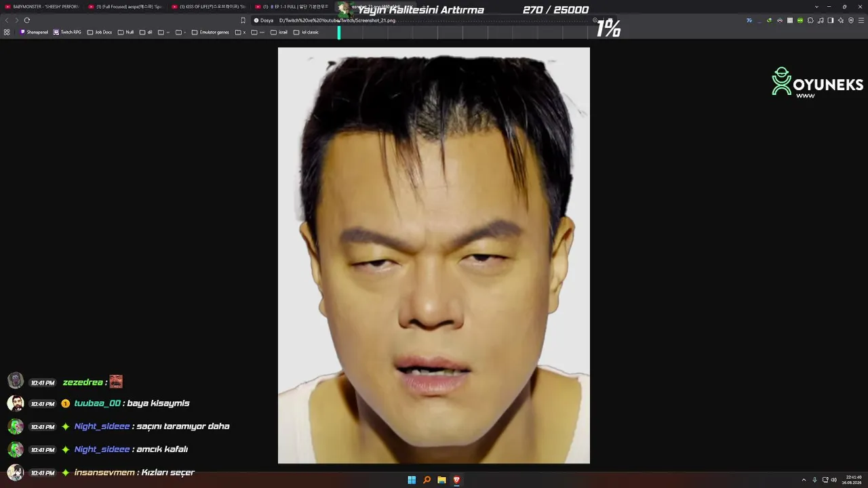Click the displayed Screenshot_21 face image
This screenshot has width=868, height=488.
(434, 256)
